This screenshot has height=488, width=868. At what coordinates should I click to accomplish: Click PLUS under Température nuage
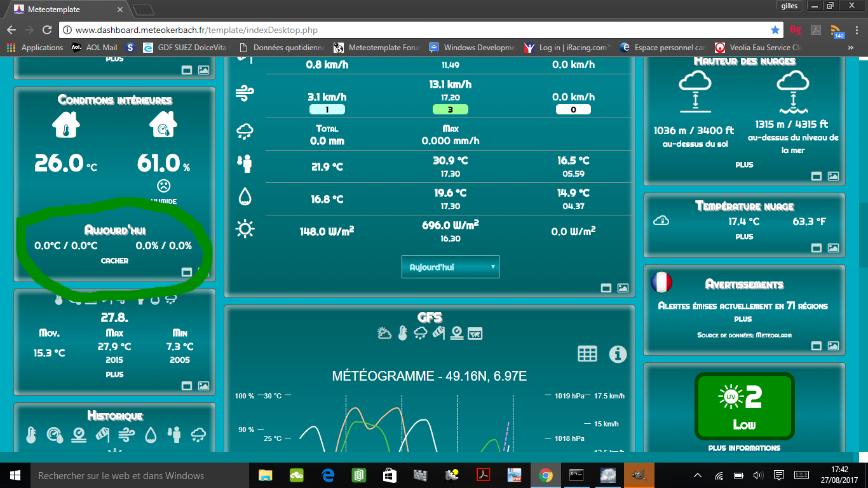(744, 236)
